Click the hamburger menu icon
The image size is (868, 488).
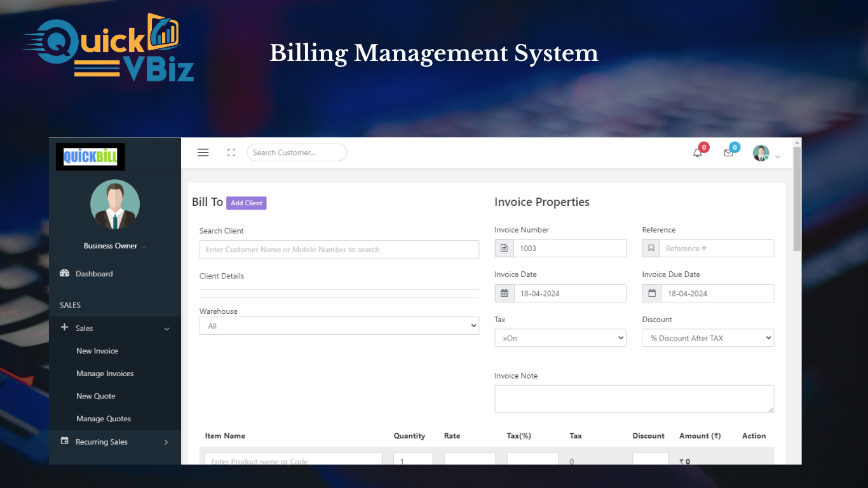point(203,152)
